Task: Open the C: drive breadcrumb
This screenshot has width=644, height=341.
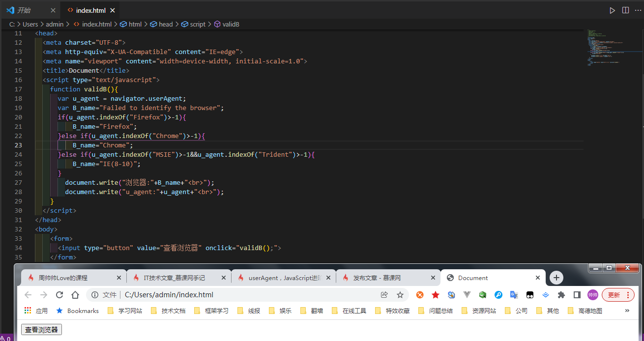Action: [x=12, y=24]
